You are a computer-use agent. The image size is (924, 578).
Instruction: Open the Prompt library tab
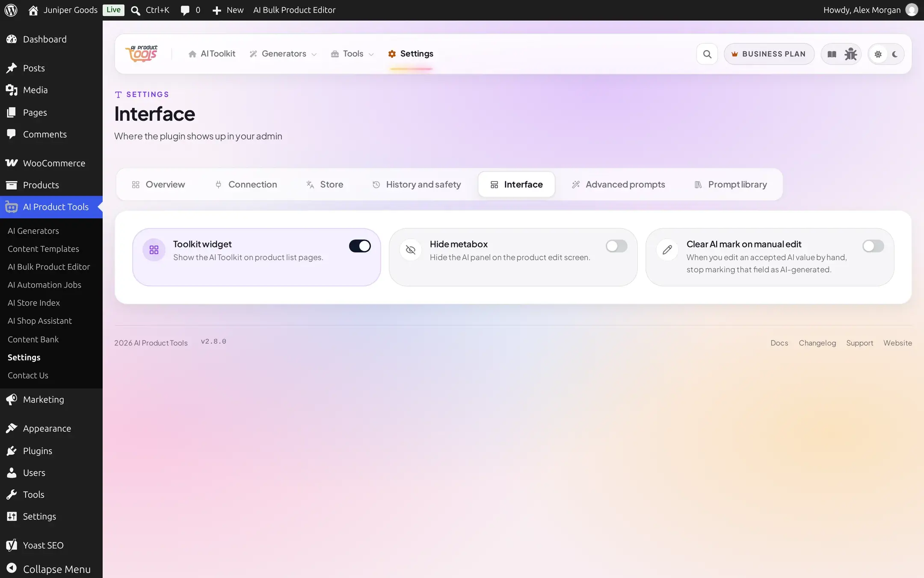coord(731,185)
